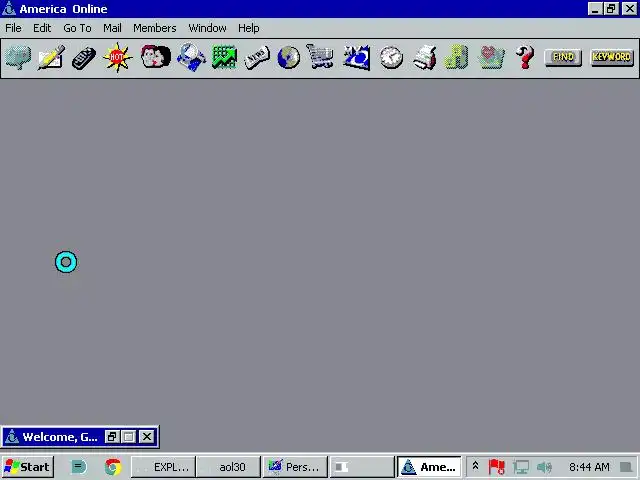Image resolution: width=640 pixels, height=480 pixels.
Task: Compose mail with the pencil icon
Action: point(51,58)
